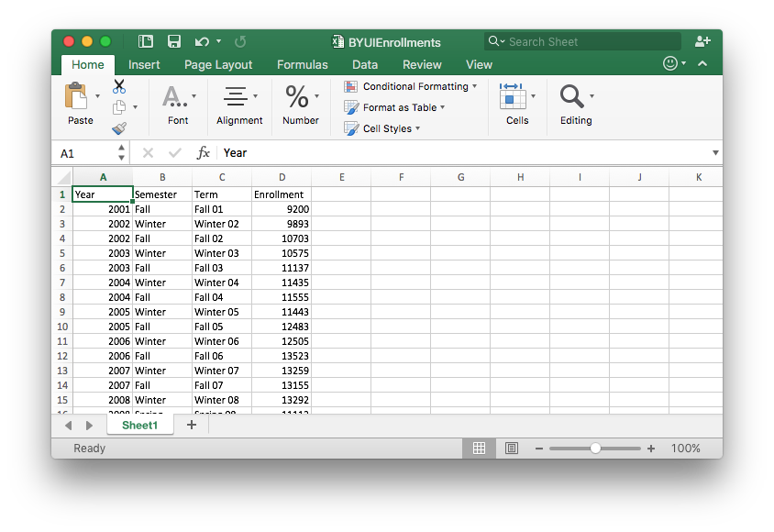Image resolution: width=774 pixels, height=532 pixels.
Task: Click the Format Painter brush icon
Action: 119,128
